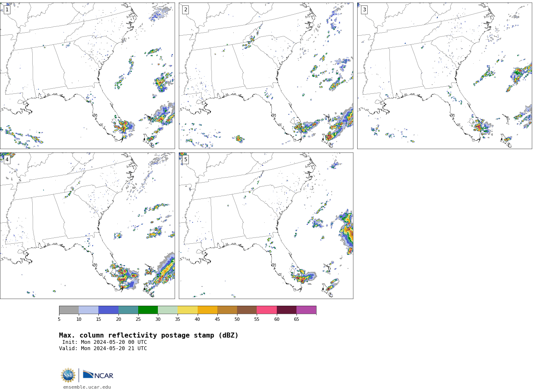Click the panel number label '4'
The image size is (536, 392).
tap(7, 160)
